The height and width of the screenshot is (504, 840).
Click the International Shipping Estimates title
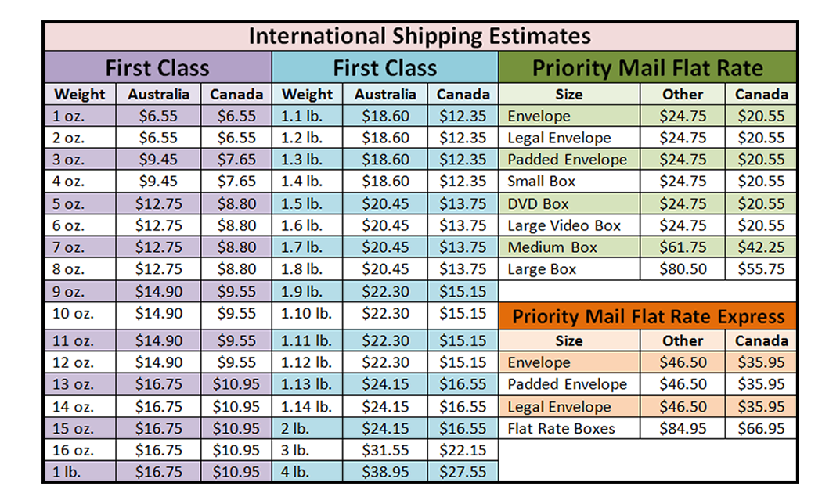click(x=420, y=36)
